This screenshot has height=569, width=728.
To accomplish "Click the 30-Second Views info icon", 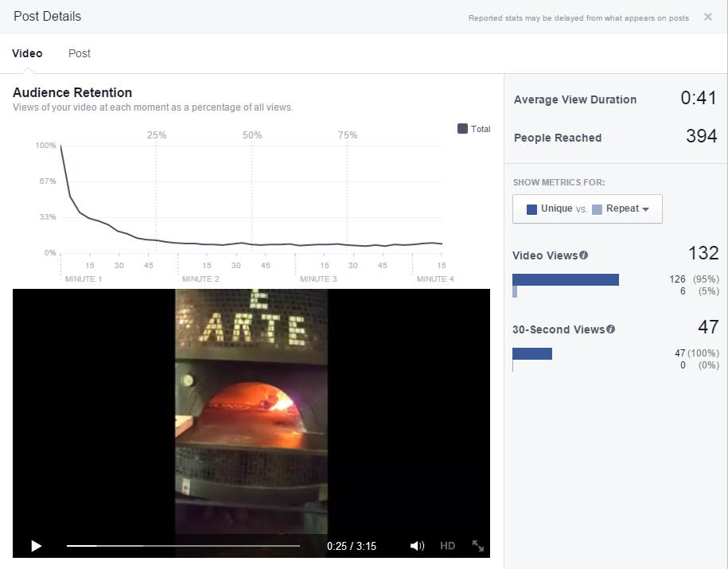I will coord(610,329).
